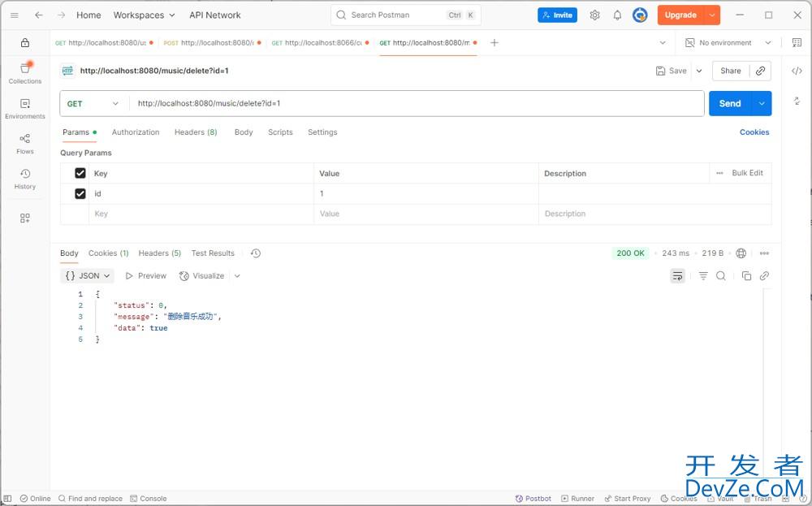Open the Settings request tab
Image resolution: width=812 pixels, height=506 pixels.
(x=322, y=132)
